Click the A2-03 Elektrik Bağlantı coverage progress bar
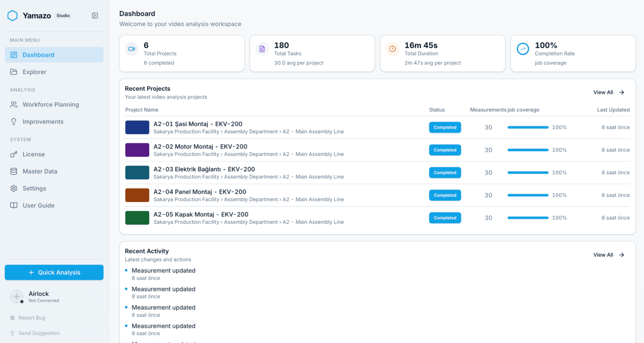The image size is (644, 343). click(x=528, y=172)
